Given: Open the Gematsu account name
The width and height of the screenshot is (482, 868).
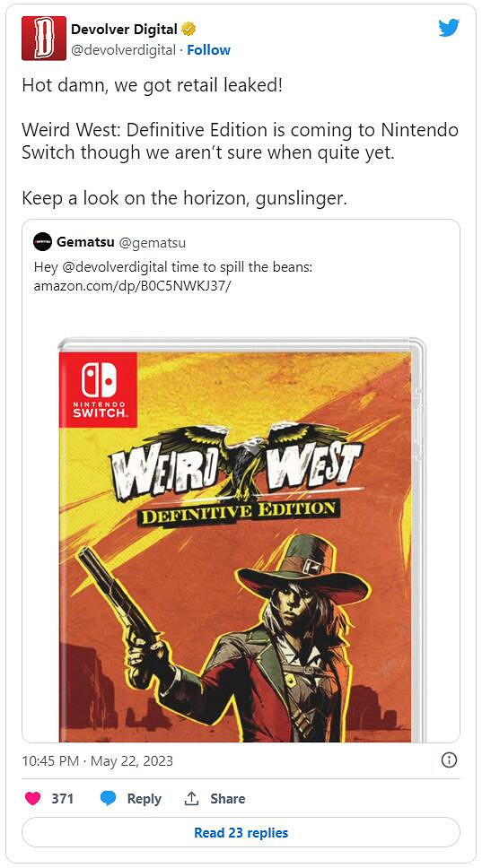Looking at the screenshot, I should click(x=85, y=241).
